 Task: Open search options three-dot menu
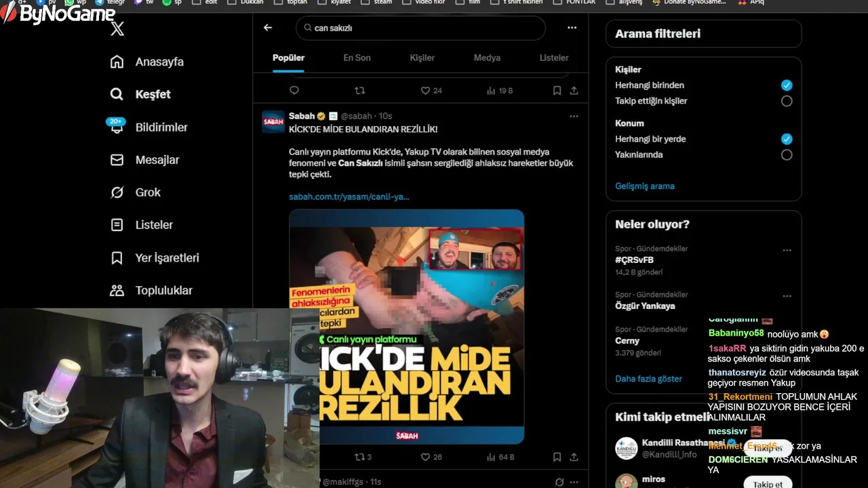click(572, 28)
